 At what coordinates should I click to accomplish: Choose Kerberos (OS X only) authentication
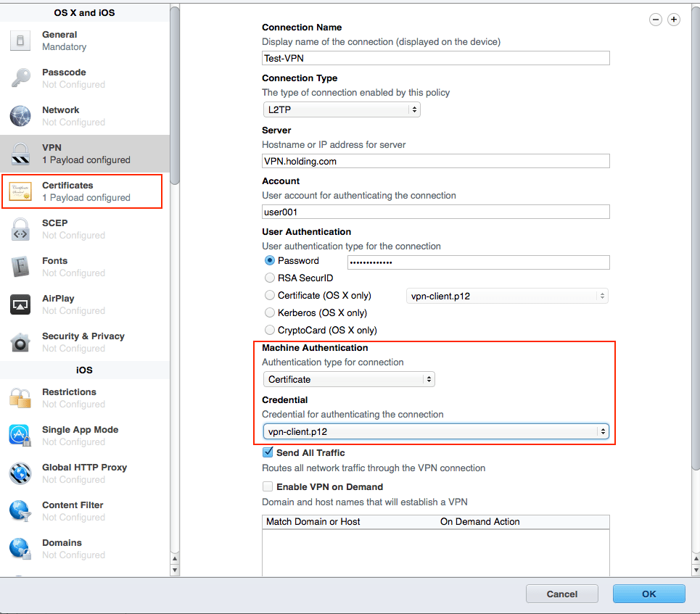(269, 312)
